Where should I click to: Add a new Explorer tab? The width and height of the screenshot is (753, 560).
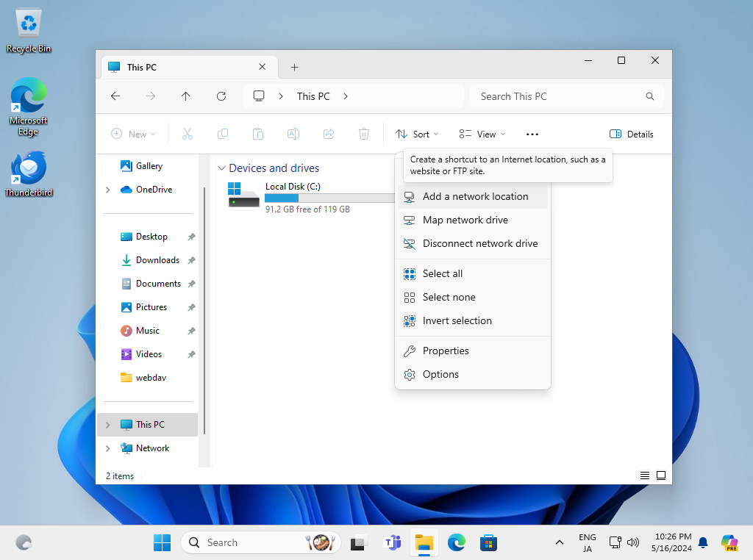294,67
